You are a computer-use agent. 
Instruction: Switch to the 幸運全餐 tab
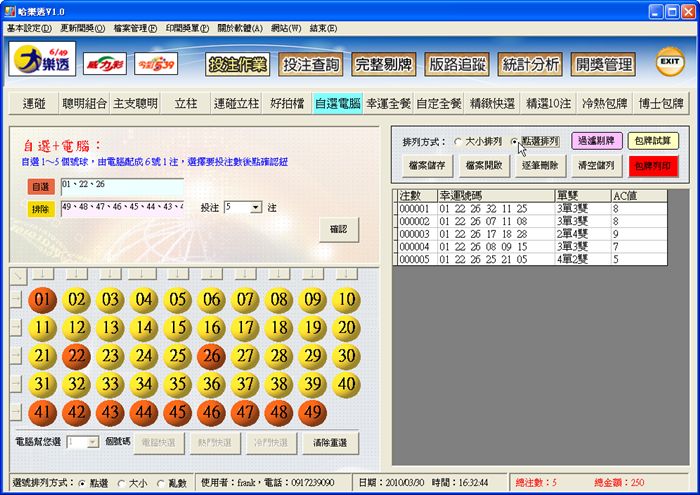[x=387, y=104]
